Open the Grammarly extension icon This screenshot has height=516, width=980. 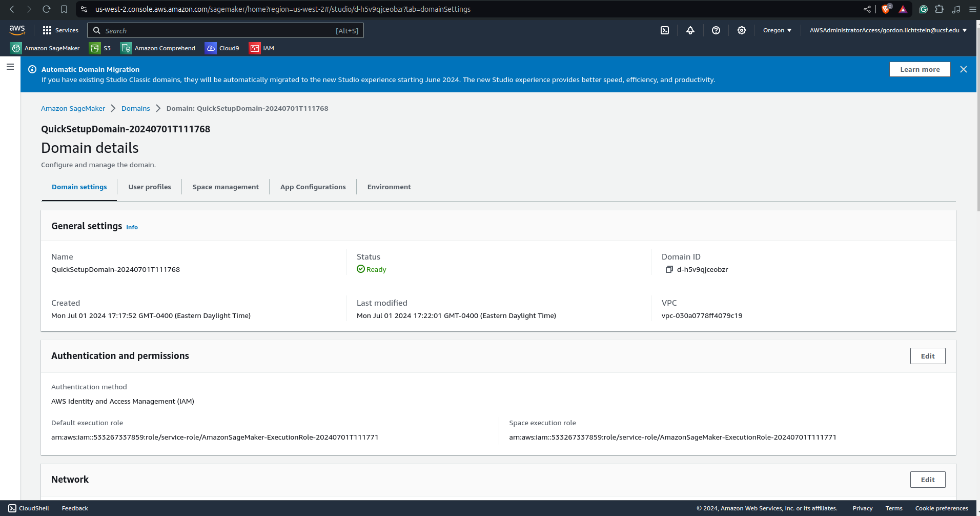click(924, 9)
